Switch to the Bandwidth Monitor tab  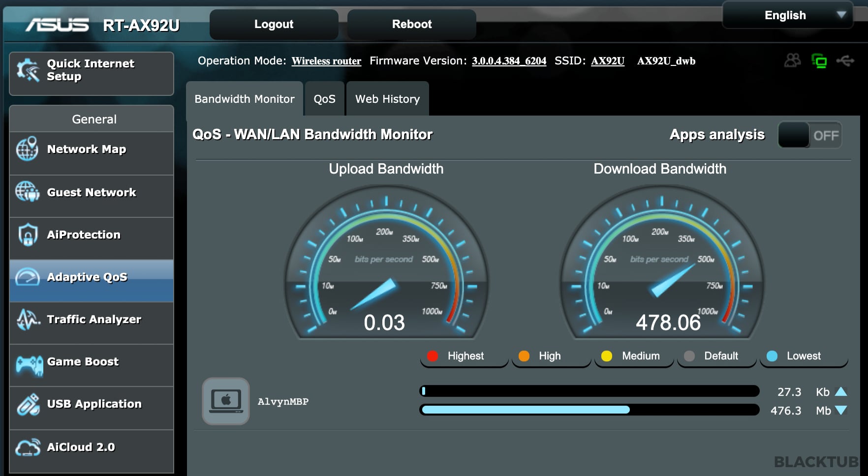pos(245,99)
